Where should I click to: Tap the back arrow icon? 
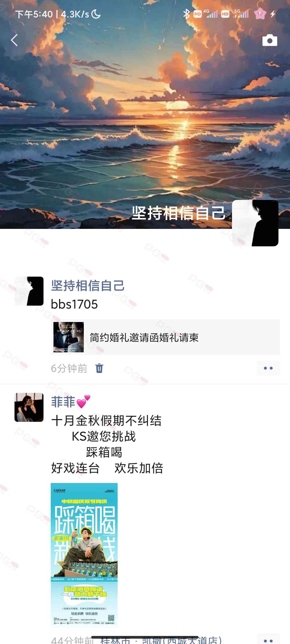(x=14, y=40)
